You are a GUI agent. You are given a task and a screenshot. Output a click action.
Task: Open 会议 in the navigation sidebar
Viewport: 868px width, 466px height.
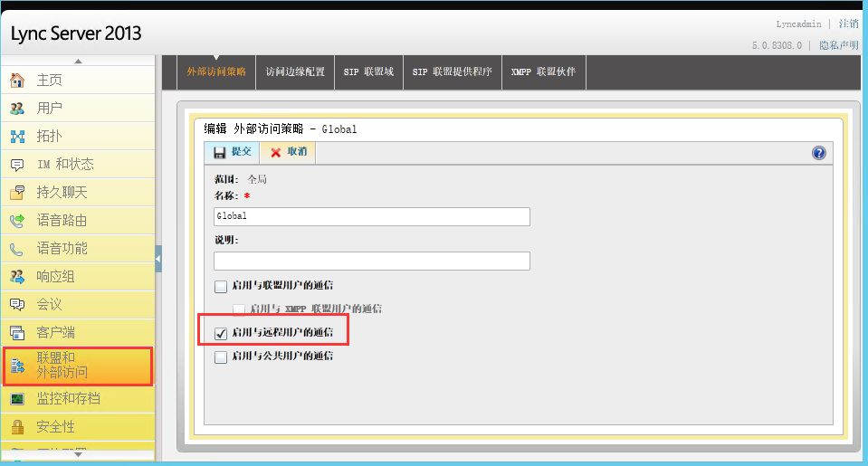[78, 305]
